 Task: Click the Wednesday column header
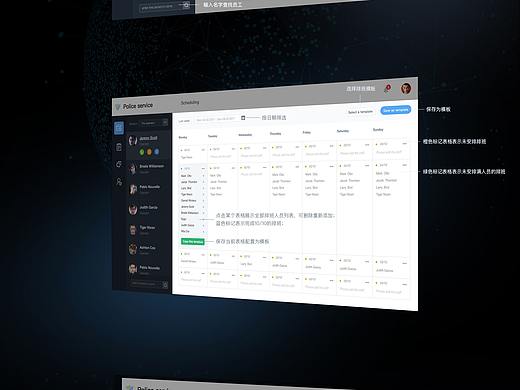tap(245, 135)
